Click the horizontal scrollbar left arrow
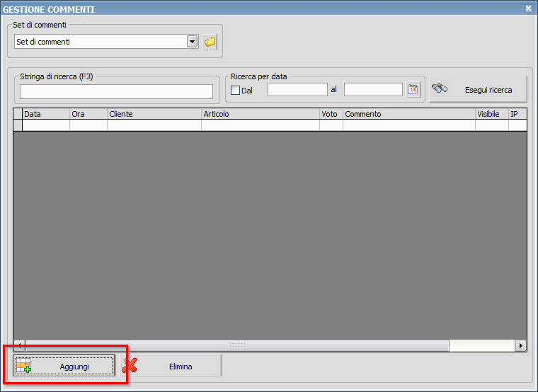Viewport: 538px width, 392px height. [x=20, y=345]
